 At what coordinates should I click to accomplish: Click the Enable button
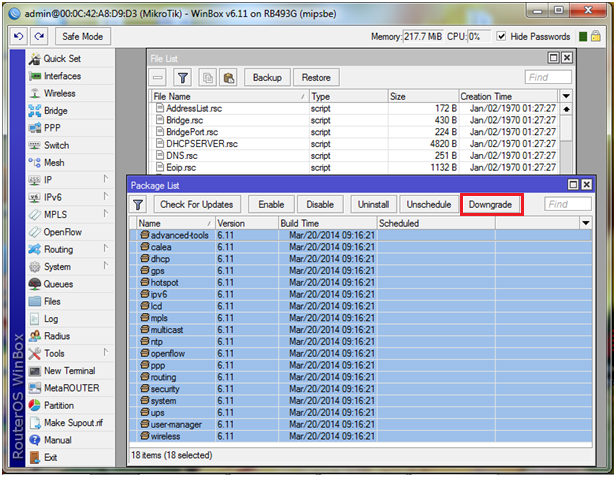(x=271, y=204)
